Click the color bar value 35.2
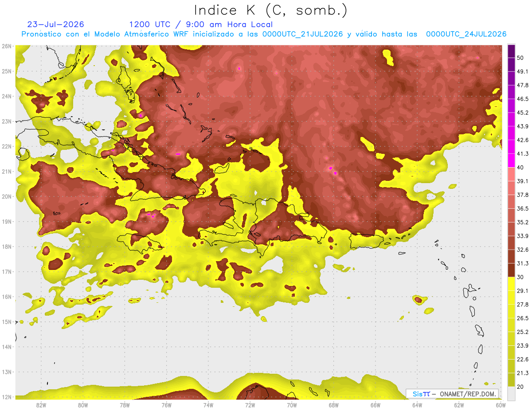532x411 pixels. [x=522, y=223]
